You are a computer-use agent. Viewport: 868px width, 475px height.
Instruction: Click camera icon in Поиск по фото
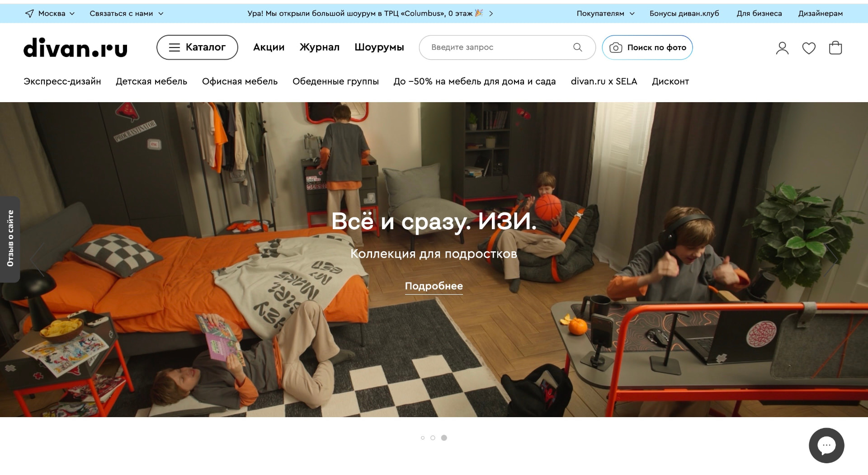point(615,47)
